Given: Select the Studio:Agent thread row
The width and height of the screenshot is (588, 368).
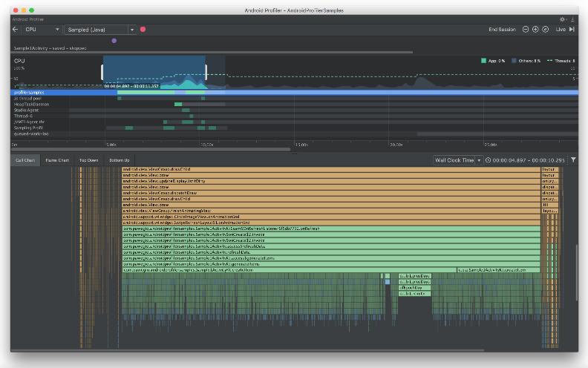Looking at the screenshot, I should [295, 110].
